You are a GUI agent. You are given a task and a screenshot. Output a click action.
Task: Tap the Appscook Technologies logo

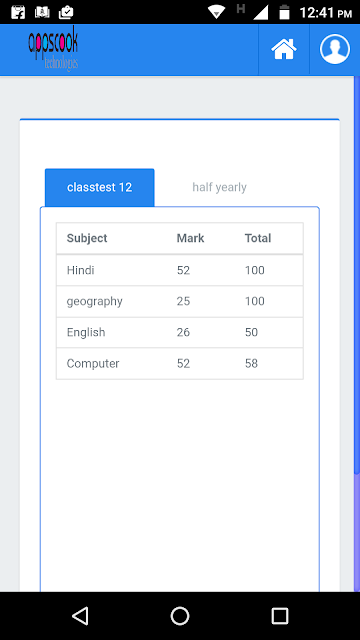(x=53, y=50)
